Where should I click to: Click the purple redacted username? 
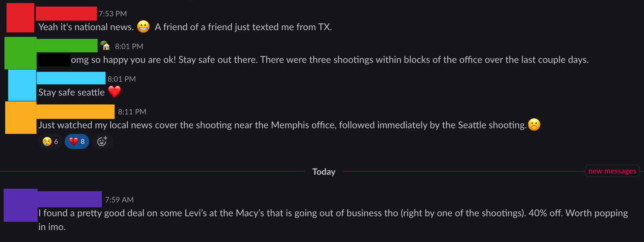pyautogui.click(x=70, y=199)
